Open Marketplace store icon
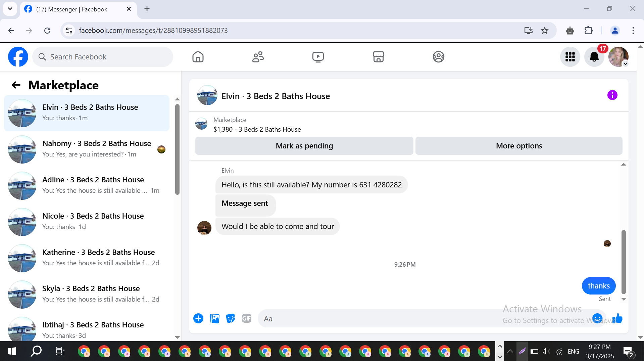 pyautogui.click(x=379, y=57)
